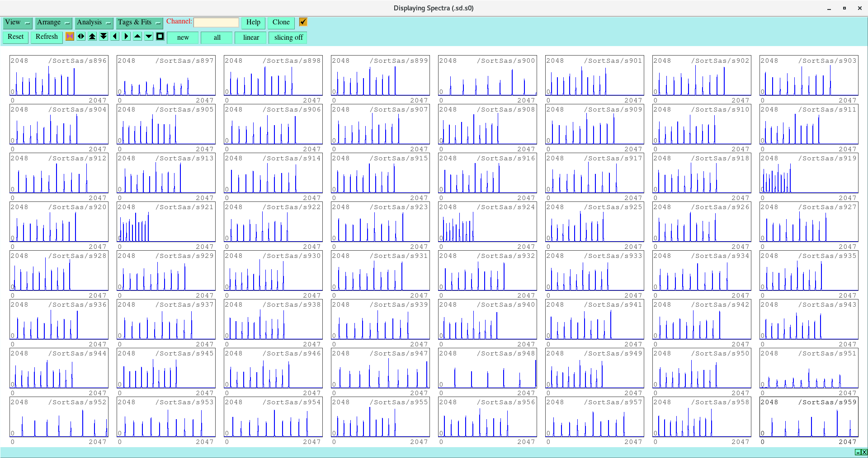This screenshot has width=868, height=458.
Task: Click the 'all' button
Action: point(217,37)
